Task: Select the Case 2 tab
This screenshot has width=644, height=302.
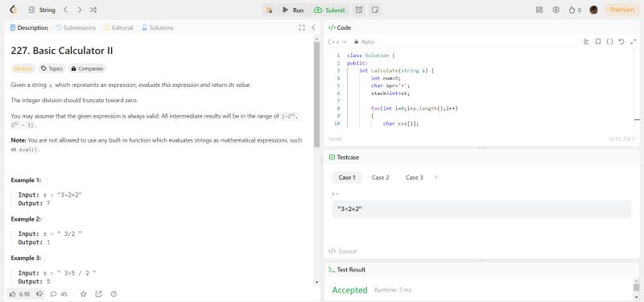Action: [x=380, y=177]
